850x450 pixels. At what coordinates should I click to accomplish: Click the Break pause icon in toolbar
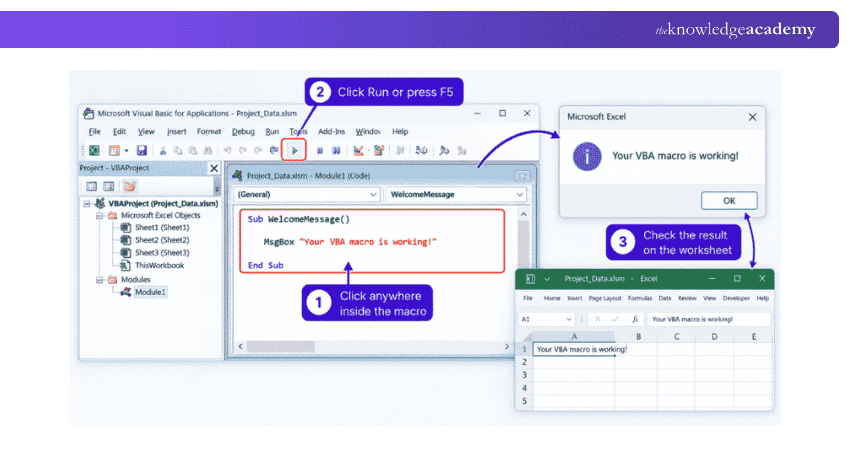coord(320,150)
